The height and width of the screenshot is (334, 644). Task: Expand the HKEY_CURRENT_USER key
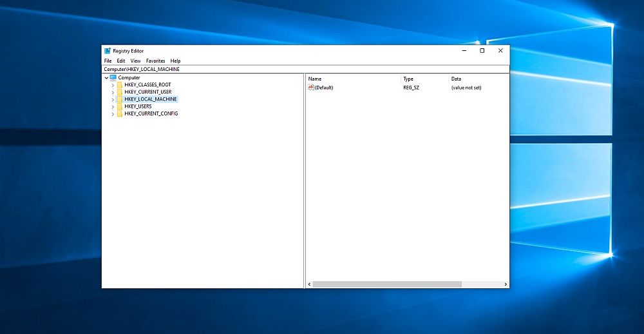pyautogui.click(x=113, y=92)
